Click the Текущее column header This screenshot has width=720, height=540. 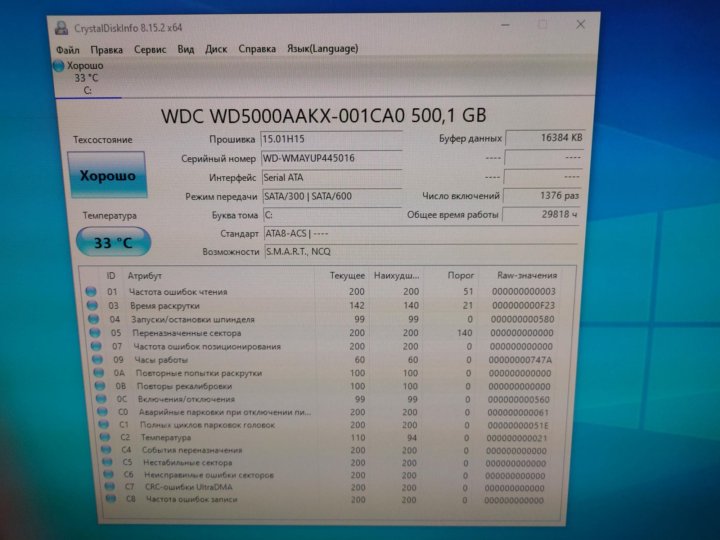pyautogui.click(x=347, y=276)
